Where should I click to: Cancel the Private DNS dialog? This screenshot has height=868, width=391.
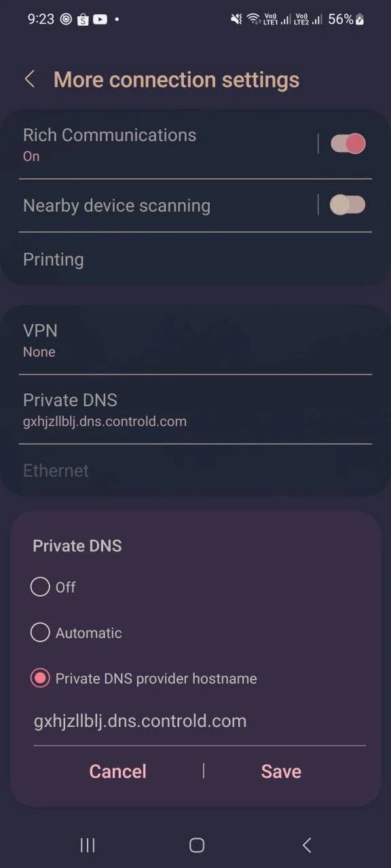pos(117,771)
